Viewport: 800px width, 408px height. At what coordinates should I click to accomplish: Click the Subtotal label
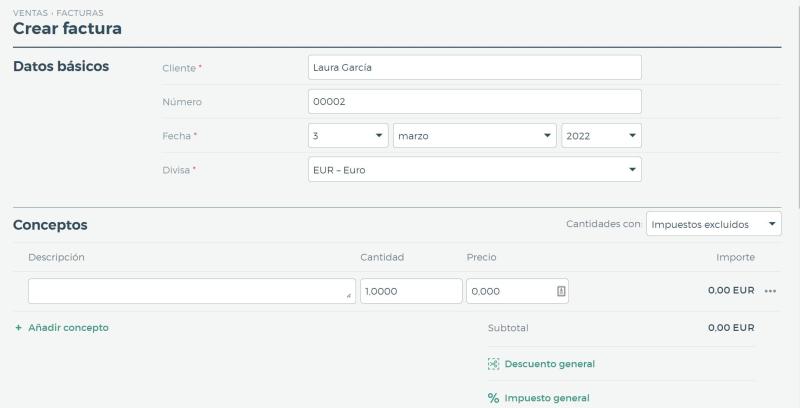pyautogui.click(x=508, y=327)
